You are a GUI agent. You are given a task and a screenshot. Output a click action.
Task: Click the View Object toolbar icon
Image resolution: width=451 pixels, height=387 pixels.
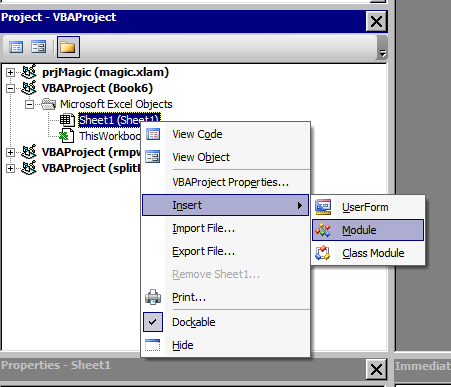coord(38,47)
